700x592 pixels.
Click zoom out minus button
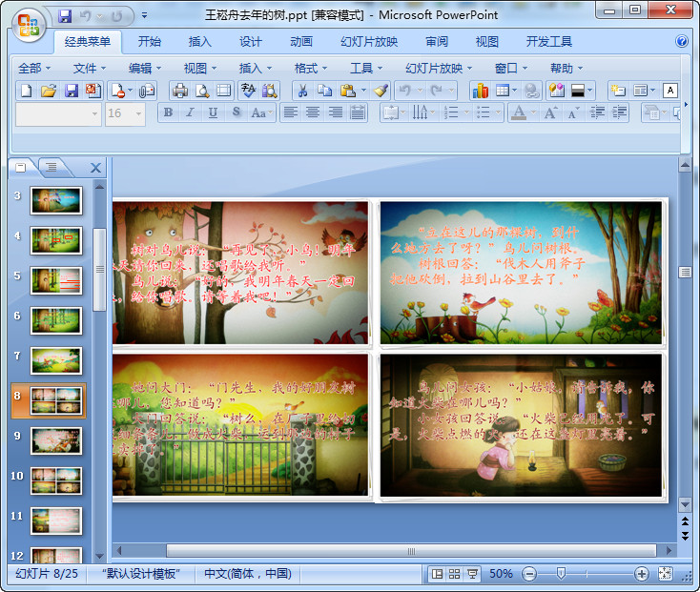(x=529, y=574)
